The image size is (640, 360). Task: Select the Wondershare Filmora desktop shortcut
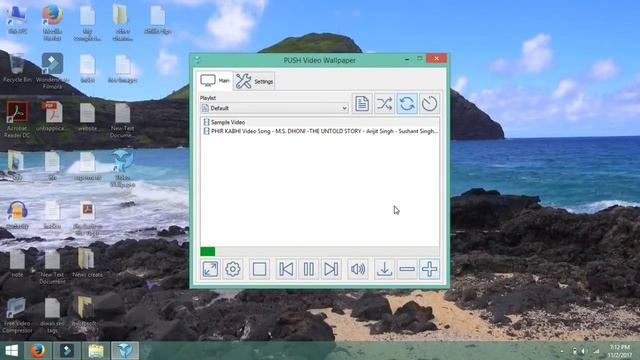click(x=52, y=71)
